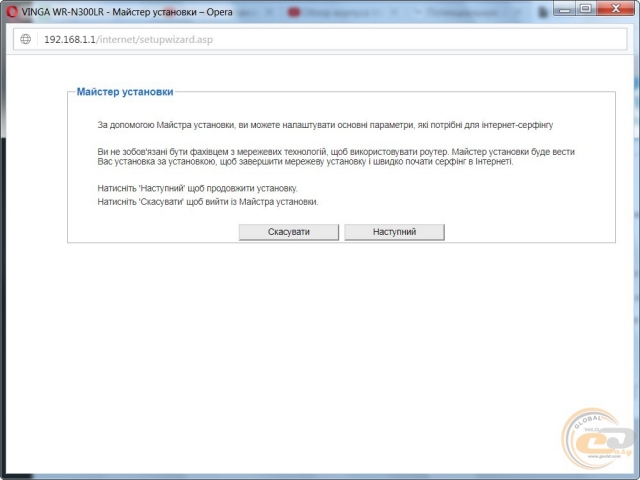Minimize the Opera window
This screenshot has width=640, height=480.
tap(564, 8)
